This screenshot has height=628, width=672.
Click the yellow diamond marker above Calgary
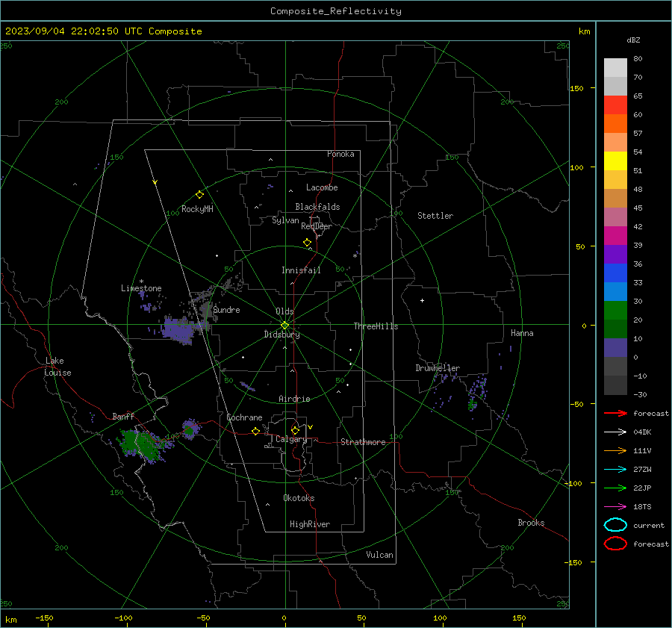coord(295,430)
